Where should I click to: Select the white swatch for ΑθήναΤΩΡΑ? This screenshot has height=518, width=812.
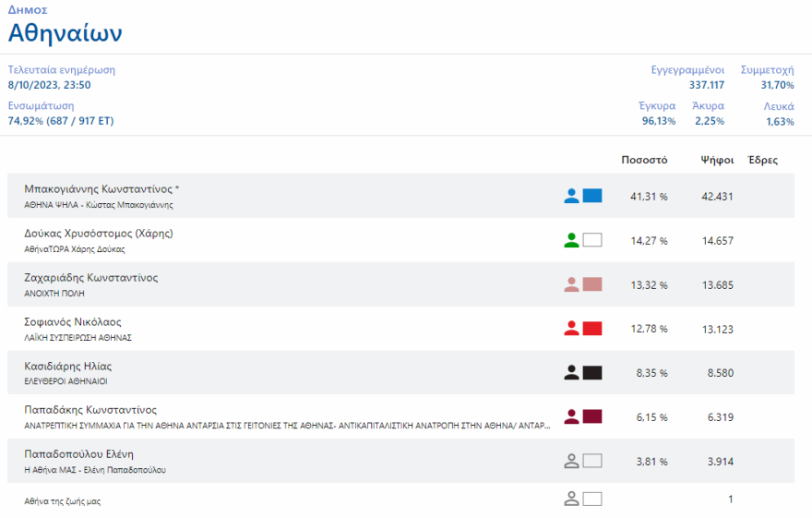592,240
